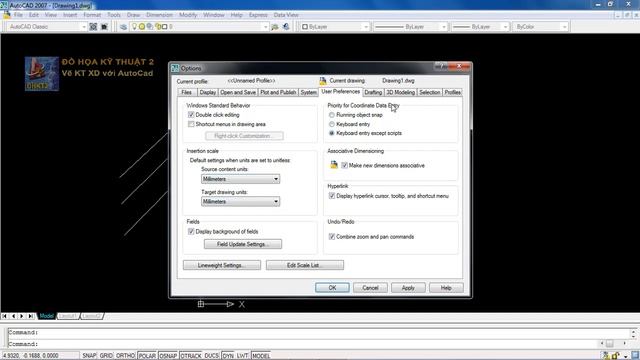
Task: Open the Layer Properties Manager icon
Action: tap(123, 27)
